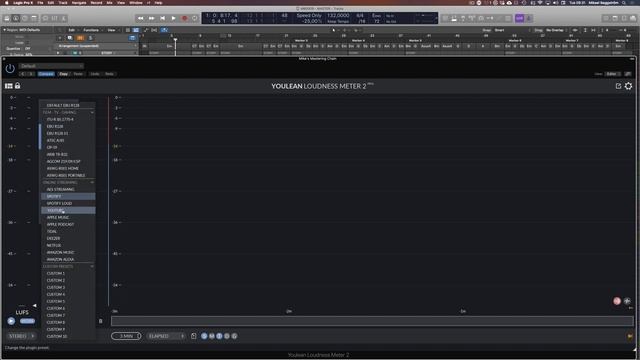
Task: Open File menu in macOS menu bar
Action: [x=40, y=2]
